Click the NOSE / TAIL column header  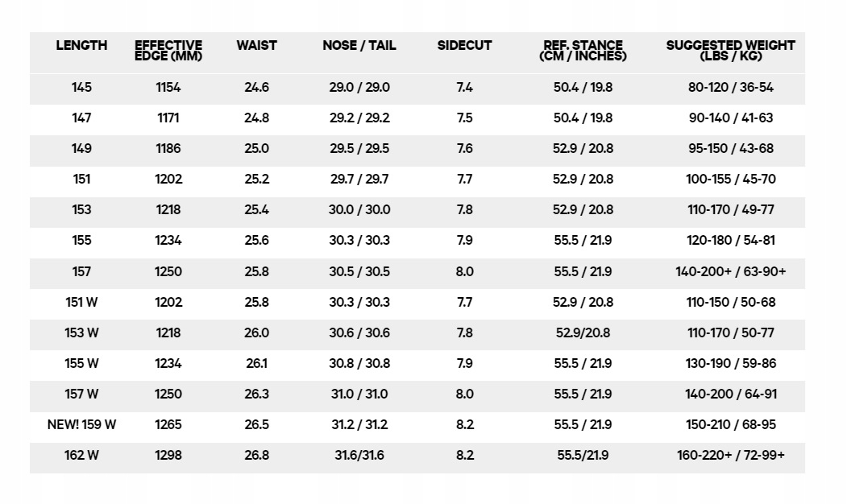point(359,46)
